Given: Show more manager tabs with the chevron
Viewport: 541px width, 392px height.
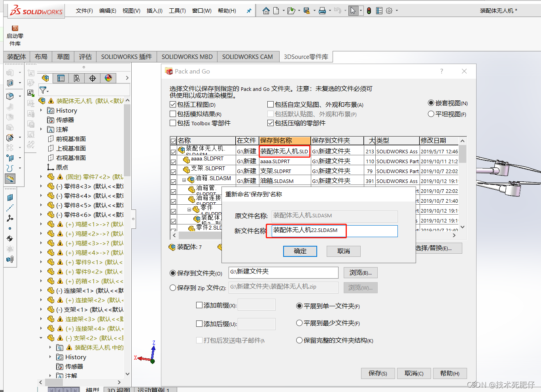Looking at the screenshot, I should (x=127, y=78).
